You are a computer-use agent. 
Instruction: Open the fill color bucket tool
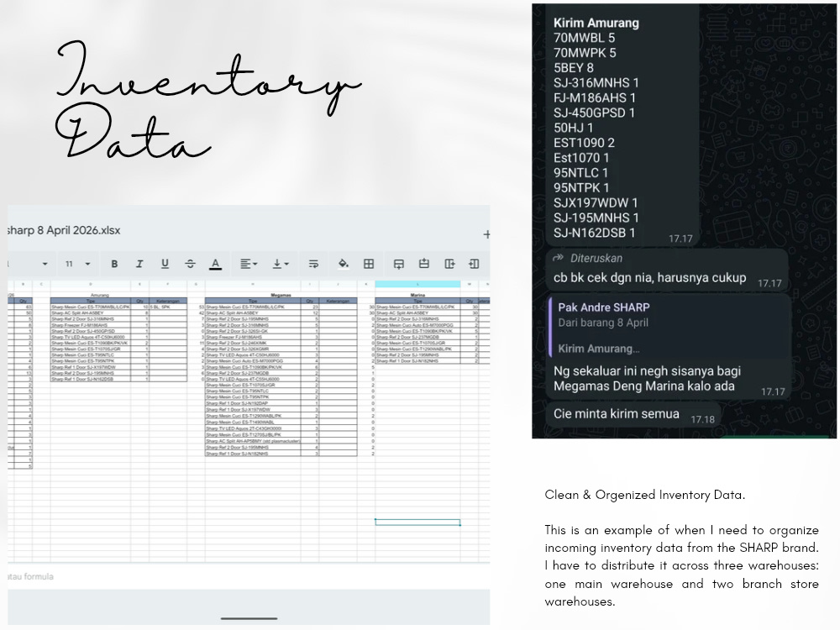[344, 264]
